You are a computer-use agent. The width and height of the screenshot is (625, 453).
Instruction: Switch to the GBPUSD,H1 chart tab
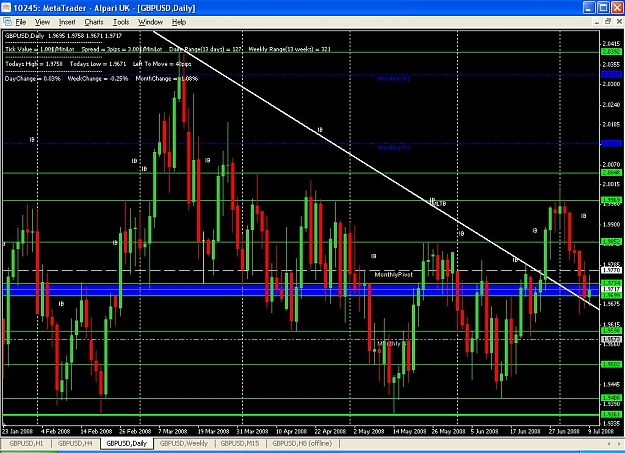(x=26, y=443)
